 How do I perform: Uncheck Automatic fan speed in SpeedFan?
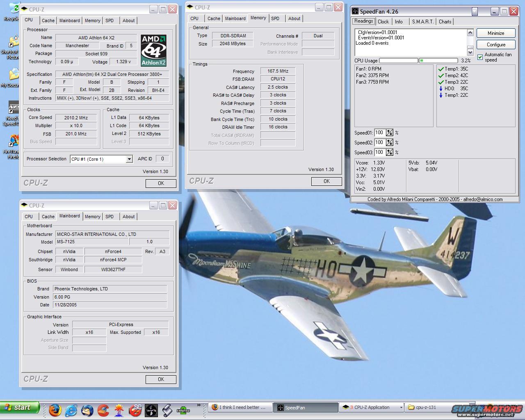point(480,57)
